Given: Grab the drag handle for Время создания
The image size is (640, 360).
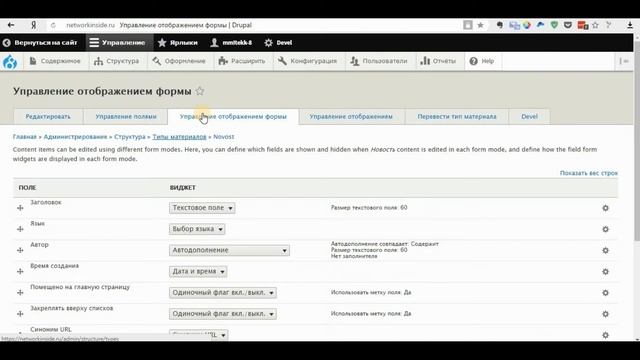Looking at the screenshot, I should click(x=20, y=272).
